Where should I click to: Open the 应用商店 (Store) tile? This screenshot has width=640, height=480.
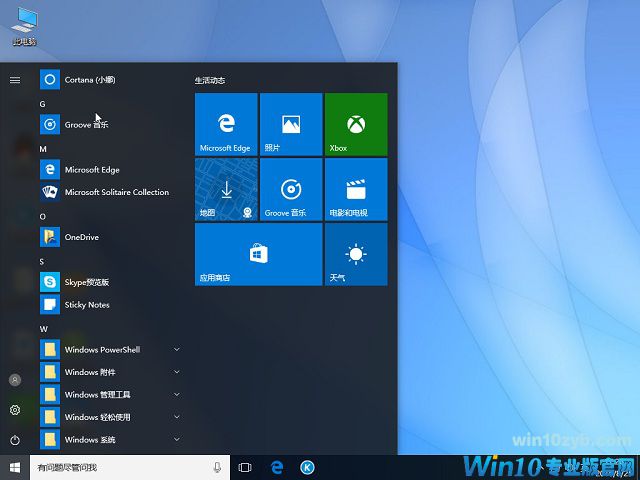(x=258, y=254)
